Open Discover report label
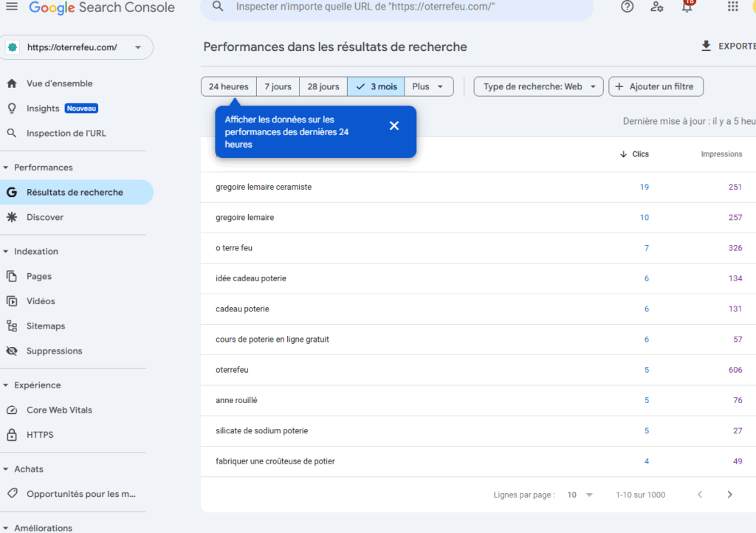756x533 pixels. (45, 217)
